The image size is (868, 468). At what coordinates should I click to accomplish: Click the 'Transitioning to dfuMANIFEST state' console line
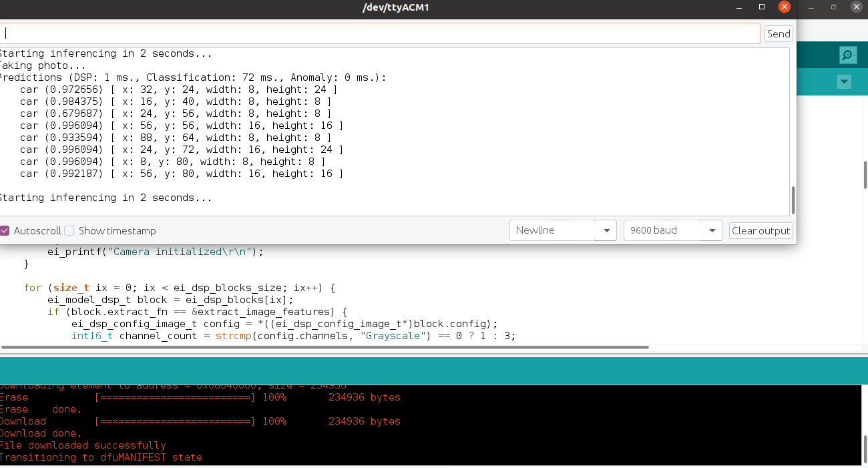coord(101,457)
